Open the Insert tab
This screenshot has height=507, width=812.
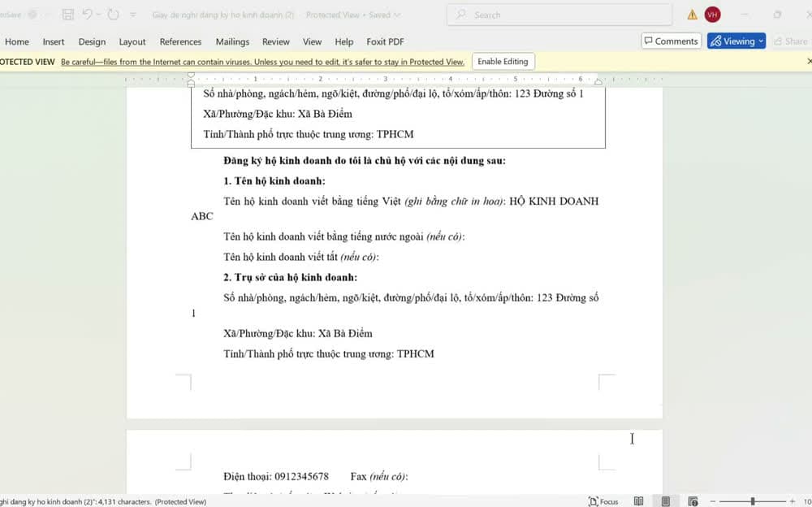click(54, 41)
